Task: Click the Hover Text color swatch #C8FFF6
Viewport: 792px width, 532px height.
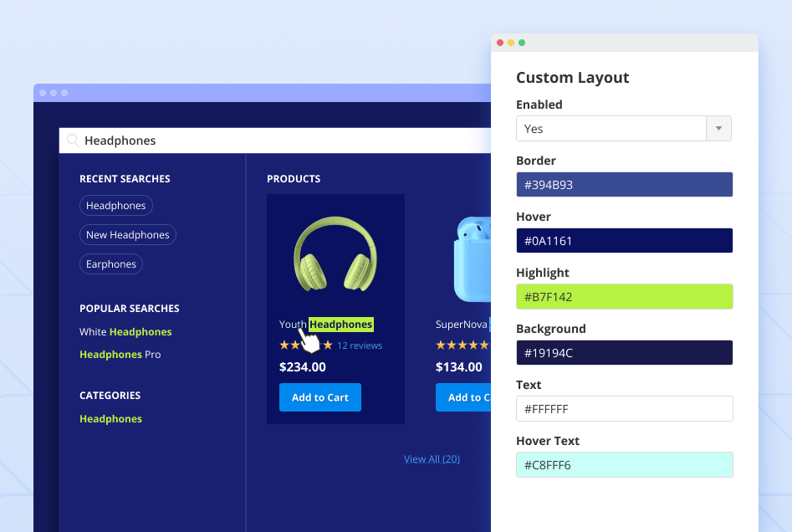Action: 624,464
